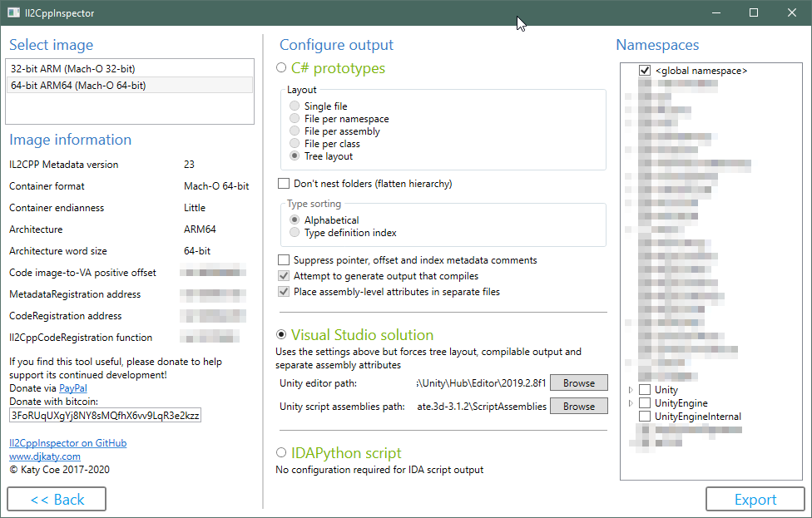The height and width of the screenshot is (518, 812).
Task: Uncheck Attempt to generate output that compiles
Action: click(283, 275)
